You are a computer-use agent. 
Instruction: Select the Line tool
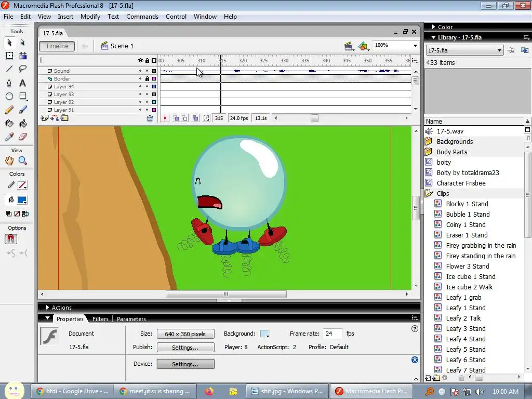9,69
